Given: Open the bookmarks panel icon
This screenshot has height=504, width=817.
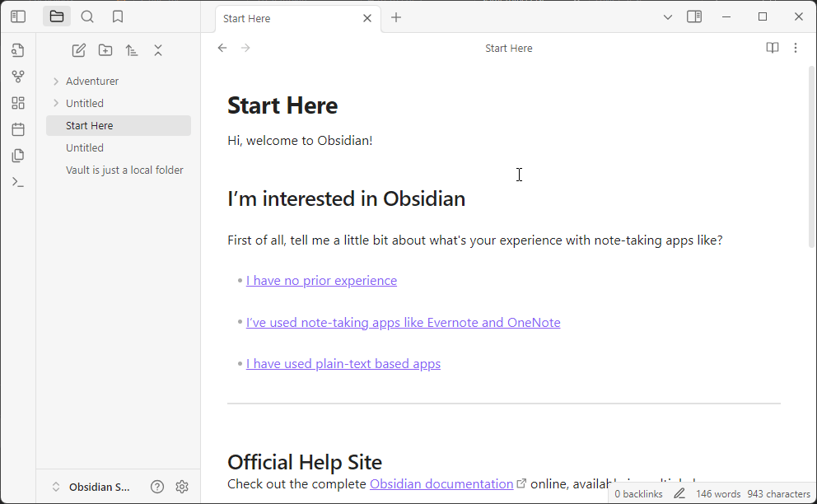Looking at the screenshot, I should pyautogui.click(x=118, y=16).
